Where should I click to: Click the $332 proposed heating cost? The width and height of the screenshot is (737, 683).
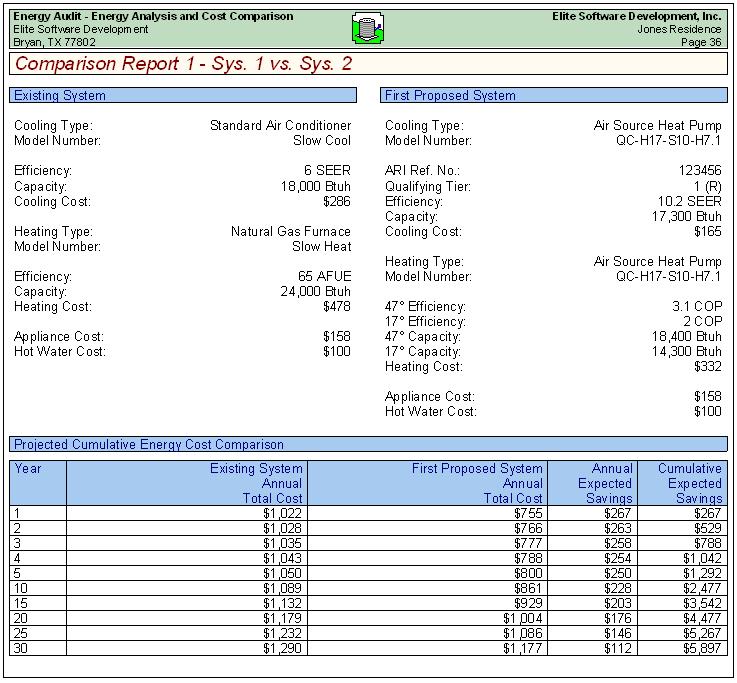click(x=707, y=367)
